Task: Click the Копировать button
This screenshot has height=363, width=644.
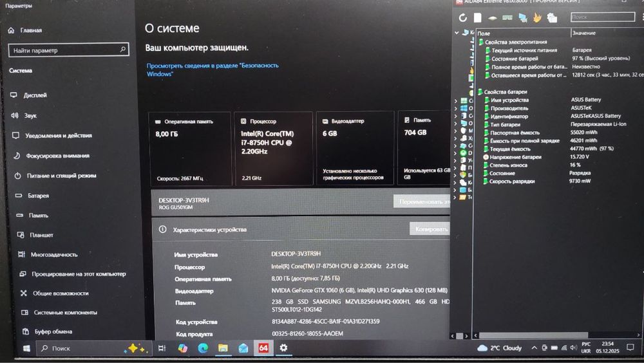Action: pos(430,228)
